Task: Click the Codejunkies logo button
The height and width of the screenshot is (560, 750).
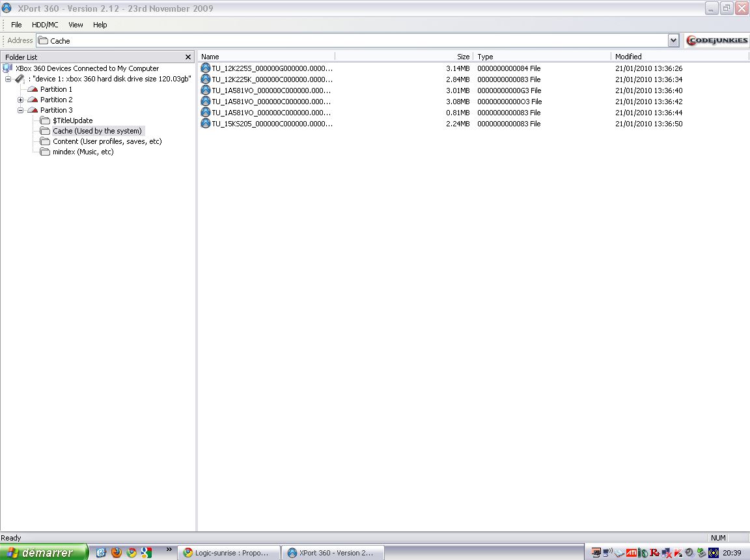Action: pyautogui.click(x=717, y=40)
